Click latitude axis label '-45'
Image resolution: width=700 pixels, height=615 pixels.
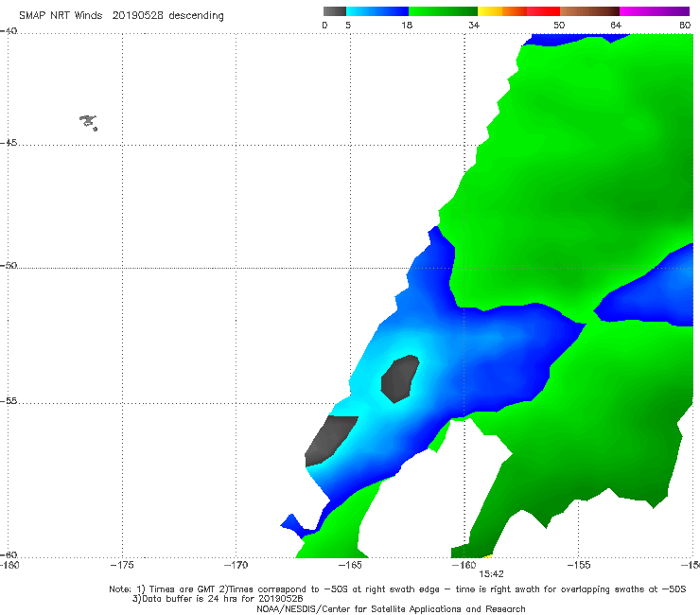pyautogui.click(x=9, y=143)
